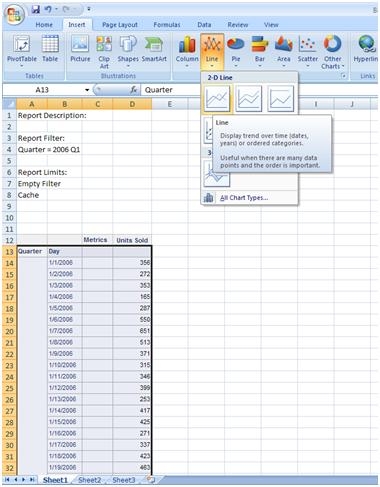This screenshot has height=487, width=380.
Task: Click the Insert Function fx button
Action: click(133, 90)
